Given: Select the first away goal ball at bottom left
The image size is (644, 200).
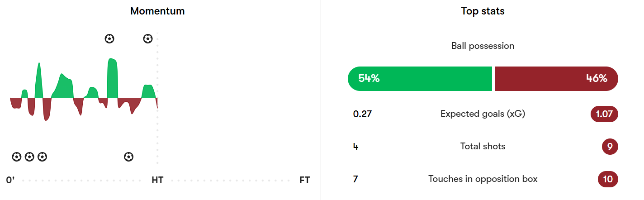Looking at the screenshot, I should point(17,157).
